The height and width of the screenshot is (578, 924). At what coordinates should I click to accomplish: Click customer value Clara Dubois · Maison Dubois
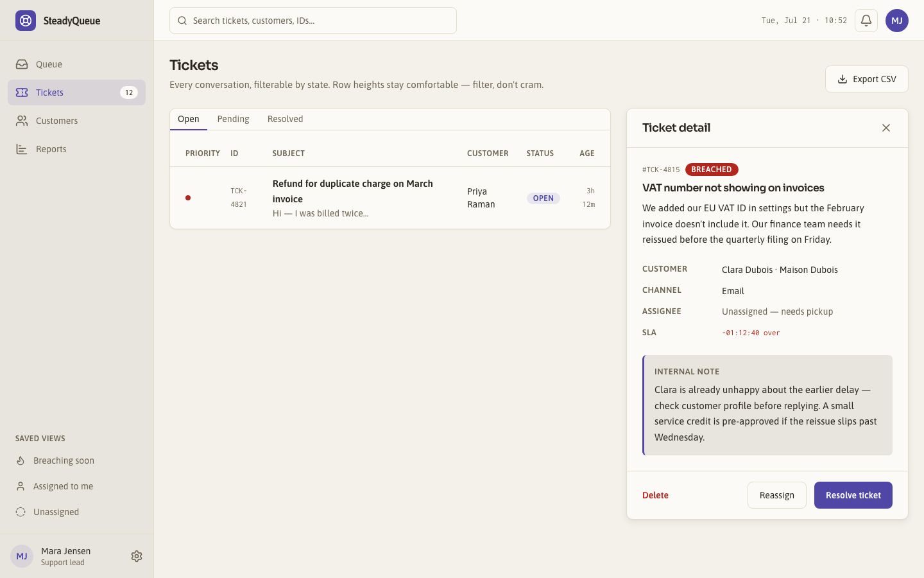point(780,270)
